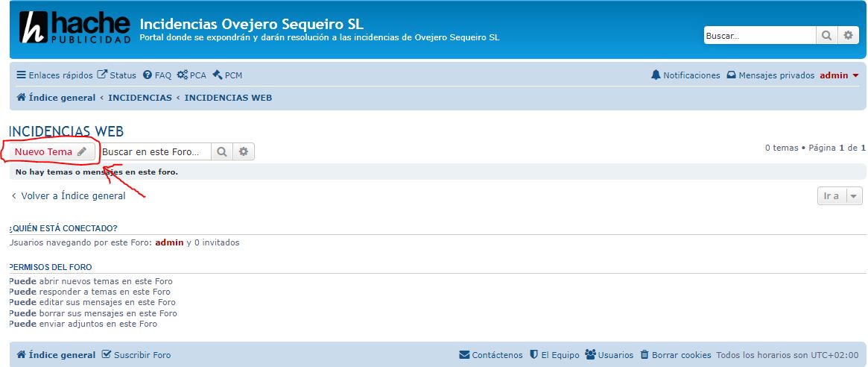Image resolution: width=868 pixels, height=367 pixels.
Task: Click the header search magnifier icon
Action: pos(826,36)
